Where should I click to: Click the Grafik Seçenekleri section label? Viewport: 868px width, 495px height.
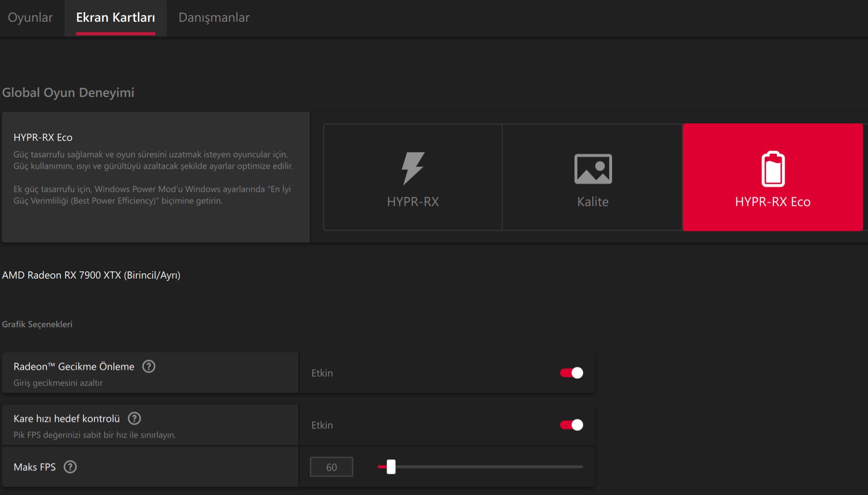tap(37, 324)
